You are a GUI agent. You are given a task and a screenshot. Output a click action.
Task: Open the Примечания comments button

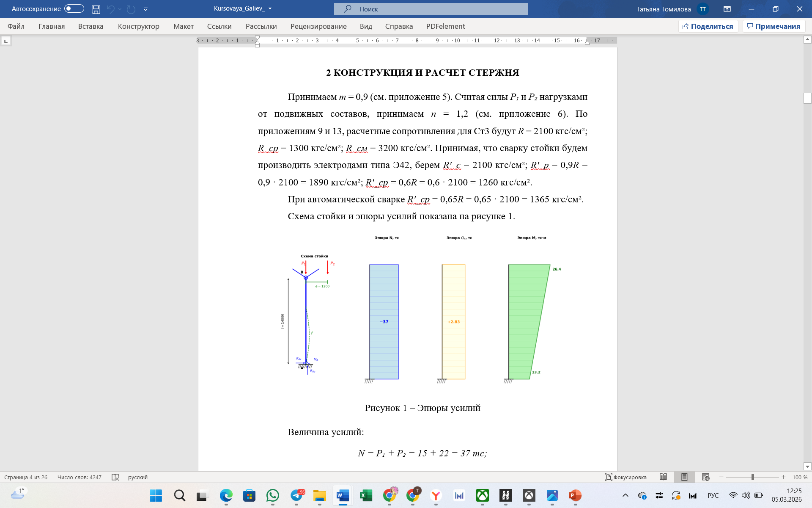tap(774, 26)
